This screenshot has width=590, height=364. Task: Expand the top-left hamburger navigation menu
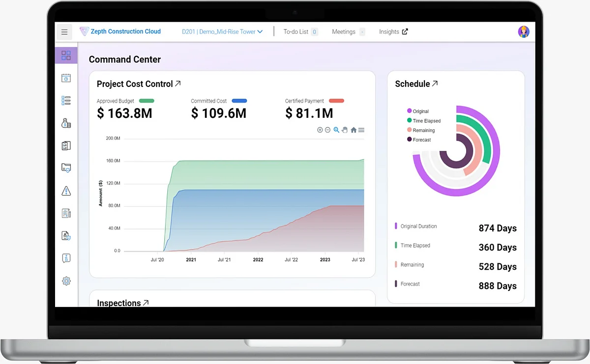pos(64,32)
